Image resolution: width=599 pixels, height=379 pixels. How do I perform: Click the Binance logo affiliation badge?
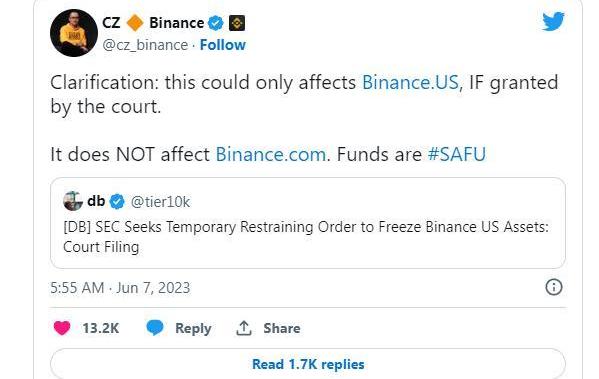pyautogui.click(x=237, y=23)
